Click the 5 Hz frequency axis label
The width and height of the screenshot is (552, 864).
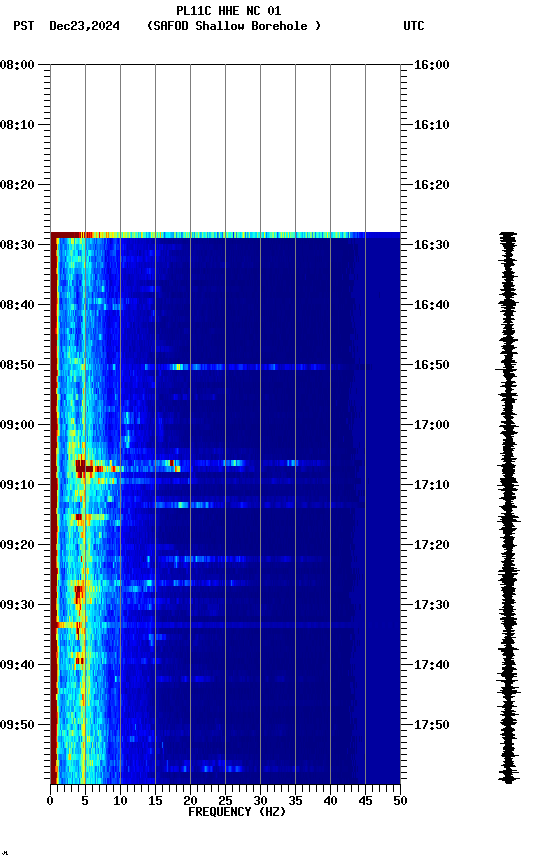pyautogui.click(x=85, y=801)
